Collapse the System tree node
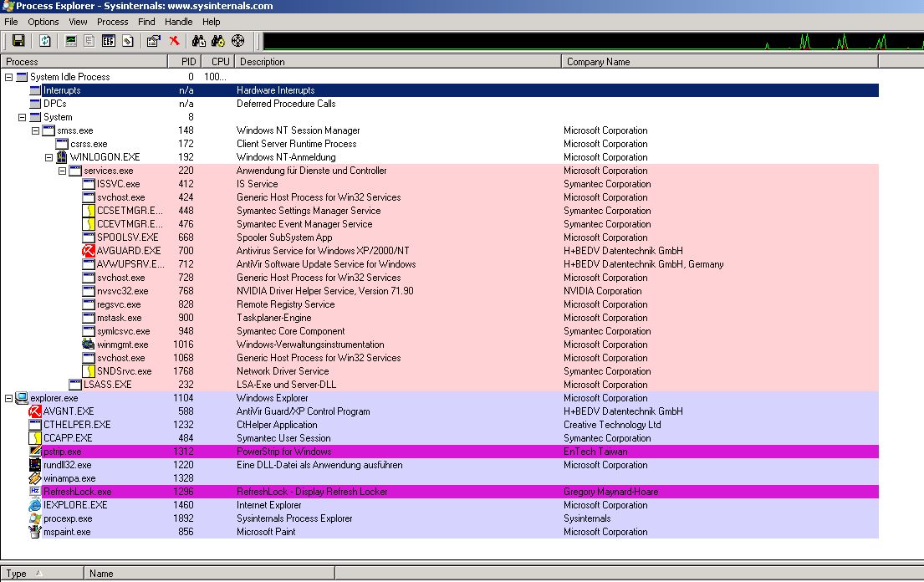The height and width of the screenshot is (582, 924). click(23, 117)
